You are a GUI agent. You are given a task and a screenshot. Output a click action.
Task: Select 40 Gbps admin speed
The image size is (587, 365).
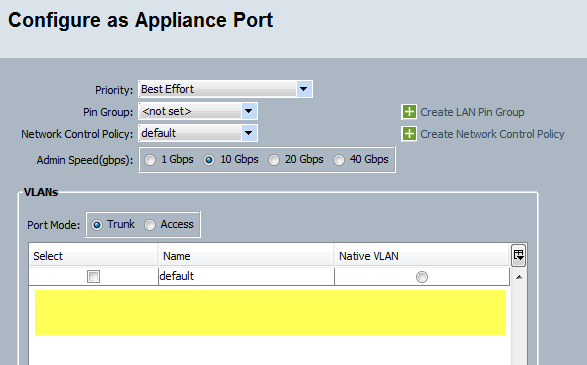[x=339, y=160]
